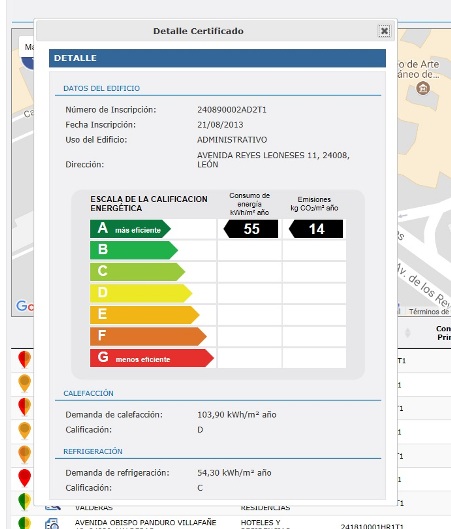Click the museum marker icon on the map
This screenshot has width=451, height=529.
(423, 88)
